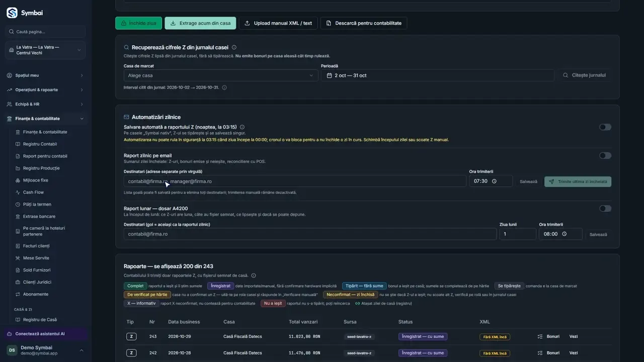Click the Registru Contabil sidebar icon
Viewport: 644px width, 362px height.
tap(18, 144)
